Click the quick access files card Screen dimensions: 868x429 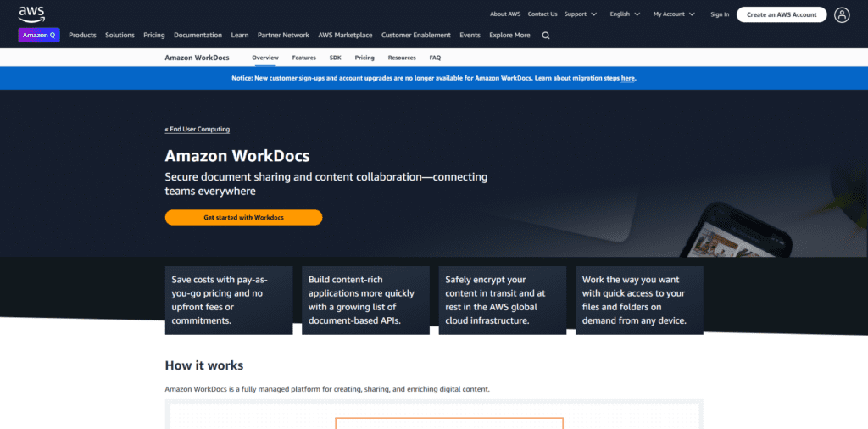click(x=639, y=300)
